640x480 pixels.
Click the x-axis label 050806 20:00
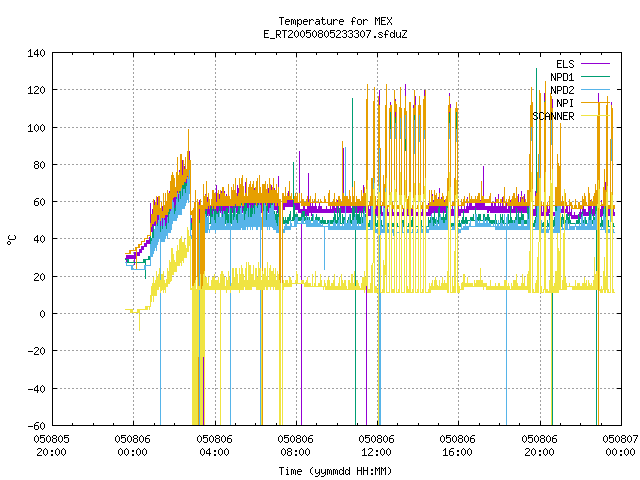click(x=540, y=446)
